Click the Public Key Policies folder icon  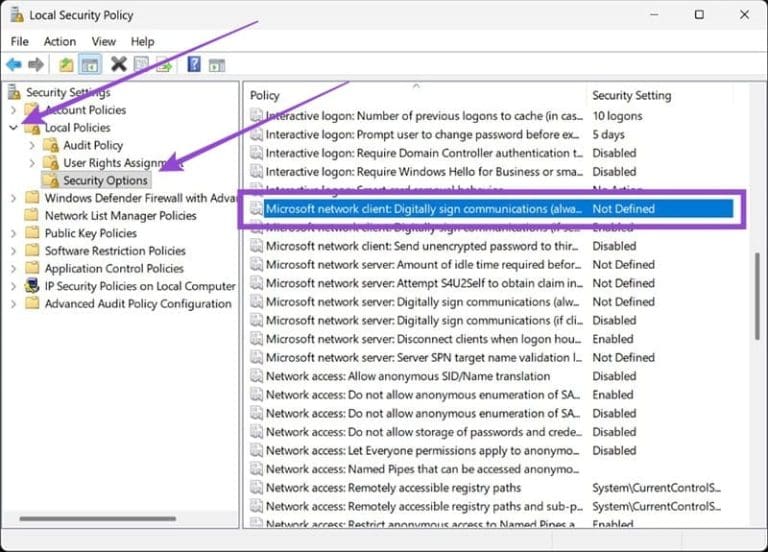[x=32, y=233]
